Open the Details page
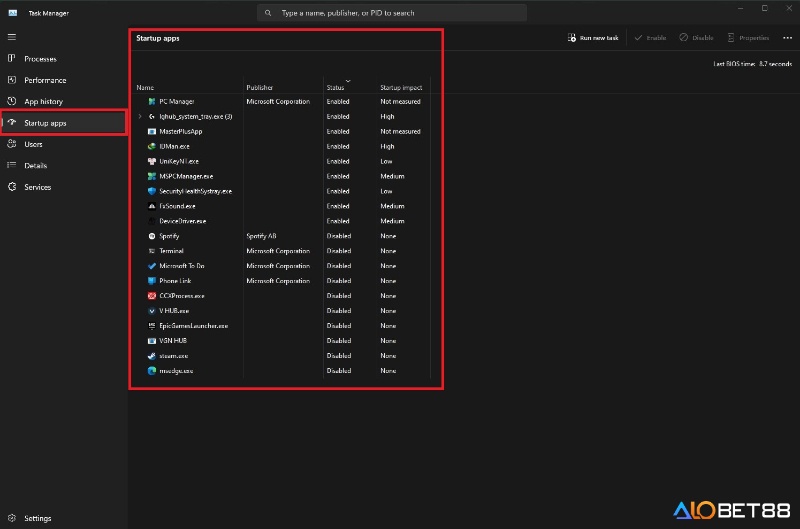 coord(35,166)
